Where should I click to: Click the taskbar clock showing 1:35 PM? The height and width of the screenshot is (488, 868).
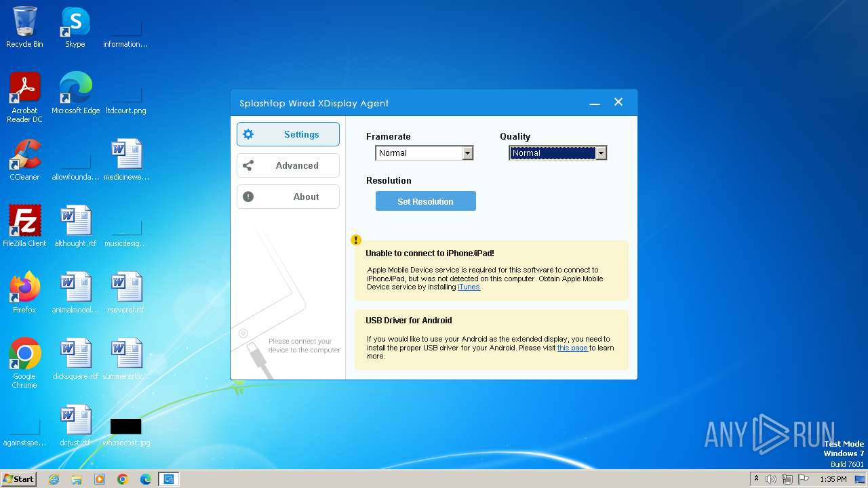[833, 479]
